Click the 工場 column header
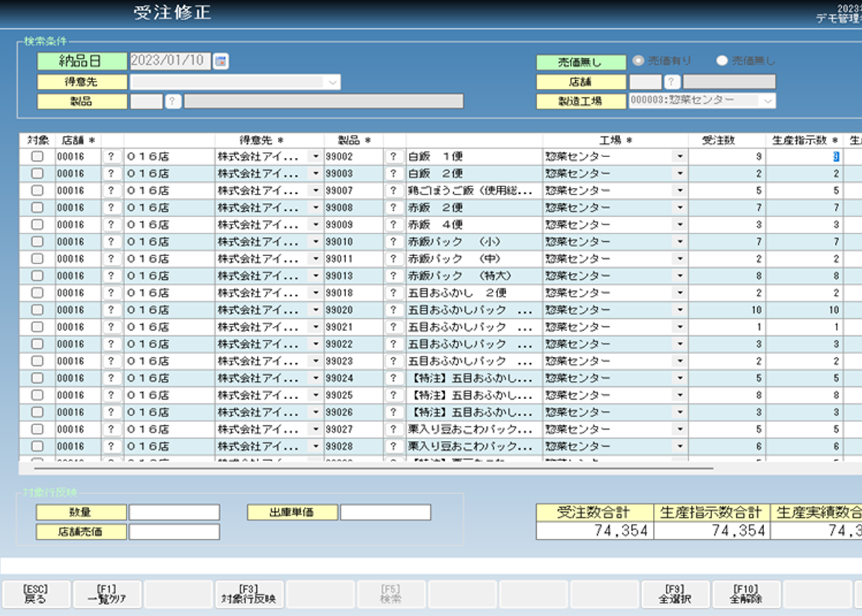 (x=615, y=141)
